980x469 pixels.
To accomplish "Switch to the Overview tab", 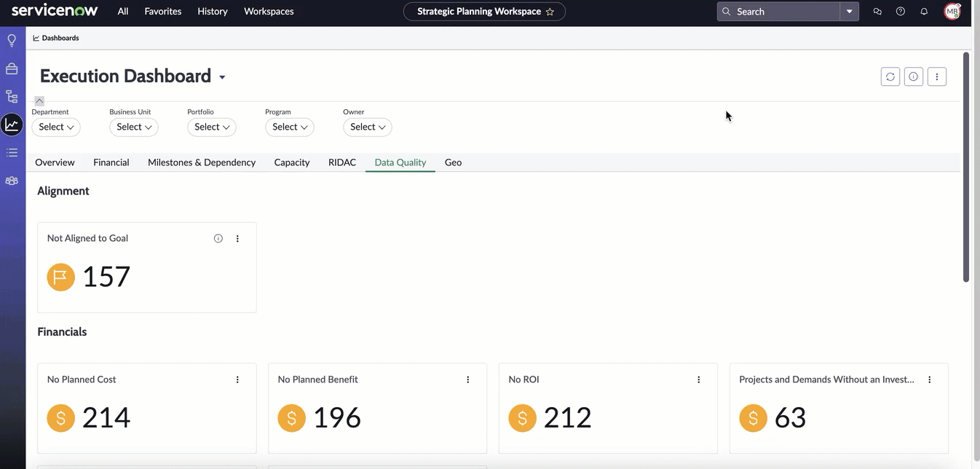I will point(55,162).
